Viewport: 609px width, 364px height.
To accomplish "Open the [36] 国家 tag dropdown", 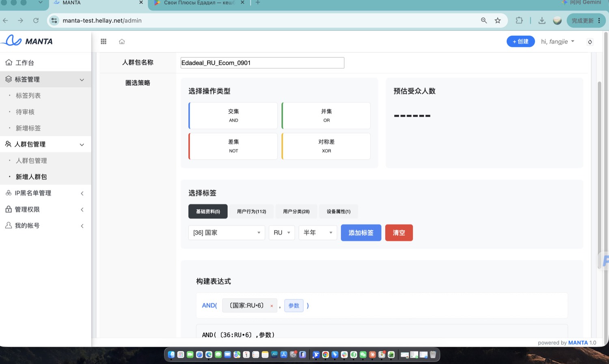I will 227,233.
